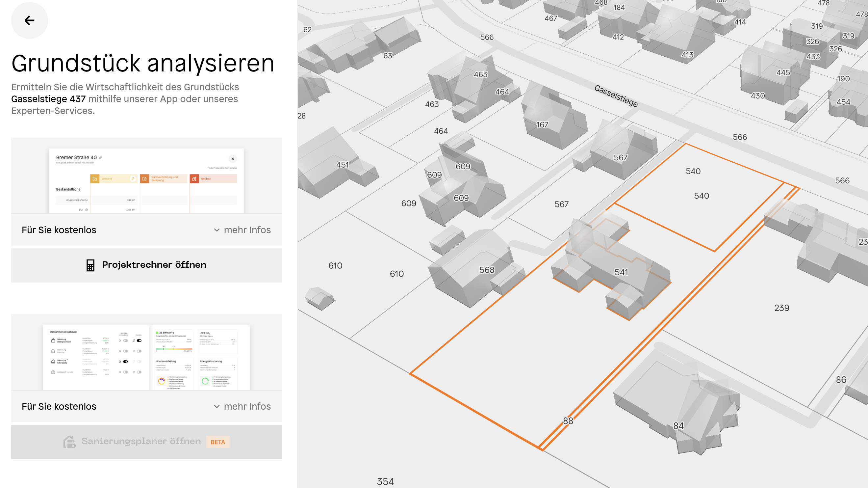Expand mehr Infos under Projektrechner preview
The image size is (868, 488).
(242, 230)
